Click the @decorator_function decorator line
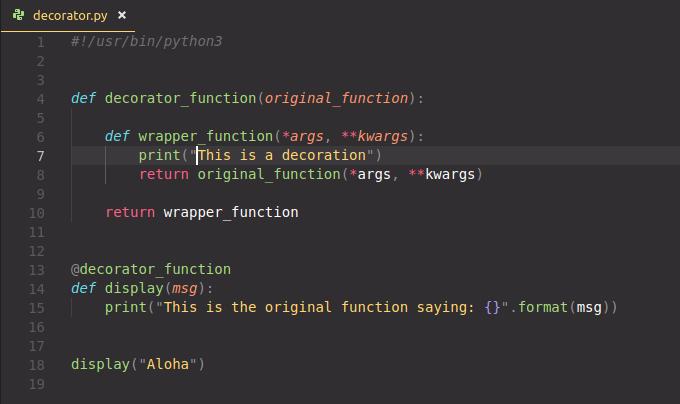This screenshot has width=680, height=404. (x=150, y=270)
